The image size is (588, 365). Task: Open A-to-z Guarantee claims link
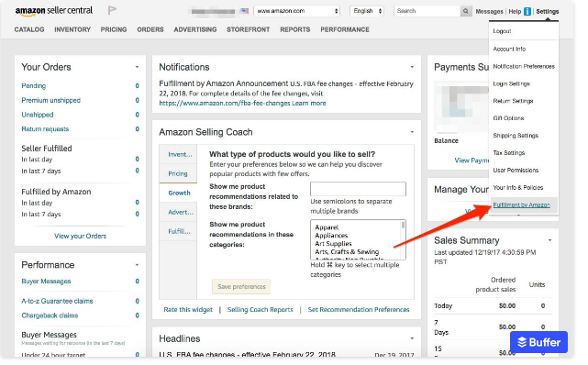[57, 301]
